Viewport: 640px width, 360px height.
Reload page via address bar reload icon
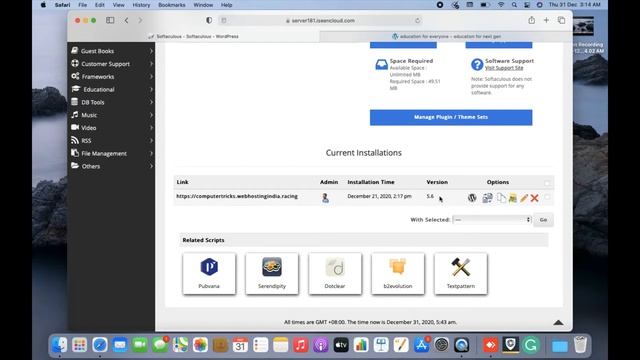(x=417, y=20)
